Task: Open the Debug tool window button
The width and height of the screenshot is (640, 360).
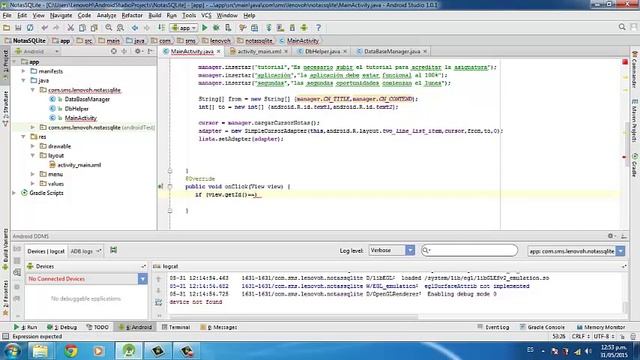Action: (x=62, y=327)
